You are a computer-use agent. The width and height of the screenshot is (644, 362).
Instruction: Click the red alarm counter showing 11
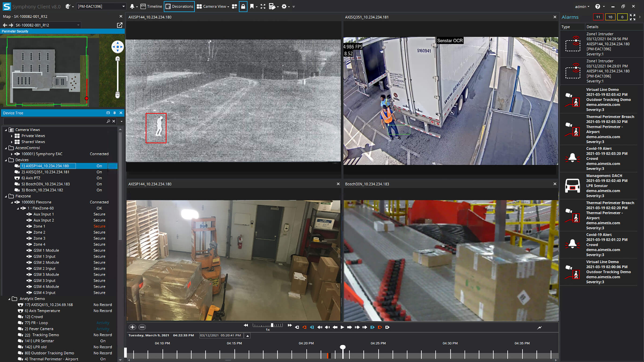click(598, 17)
